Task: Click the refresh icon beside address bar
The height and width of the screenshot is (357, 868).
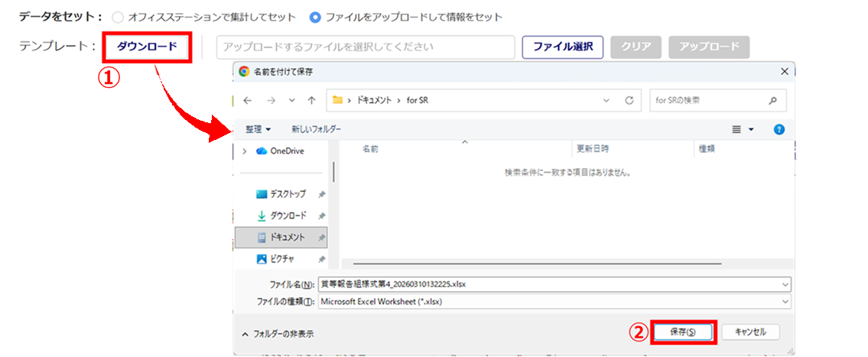Action: click(629, 100)
